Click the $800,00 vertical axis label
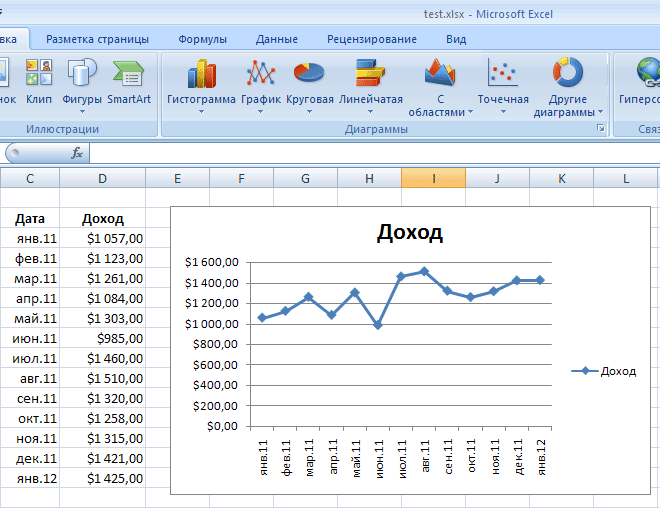This screenshot has width=660, height=508. (x=216, y=344)
